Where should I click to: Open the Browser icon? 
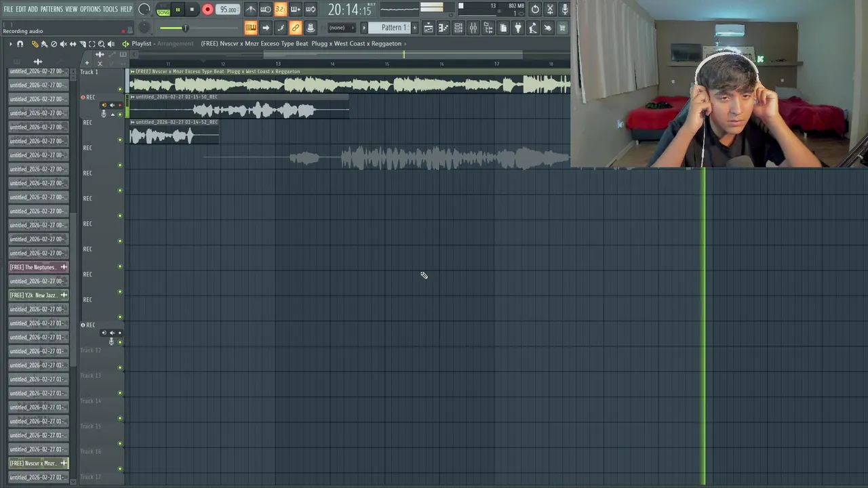tap(488, 28)
